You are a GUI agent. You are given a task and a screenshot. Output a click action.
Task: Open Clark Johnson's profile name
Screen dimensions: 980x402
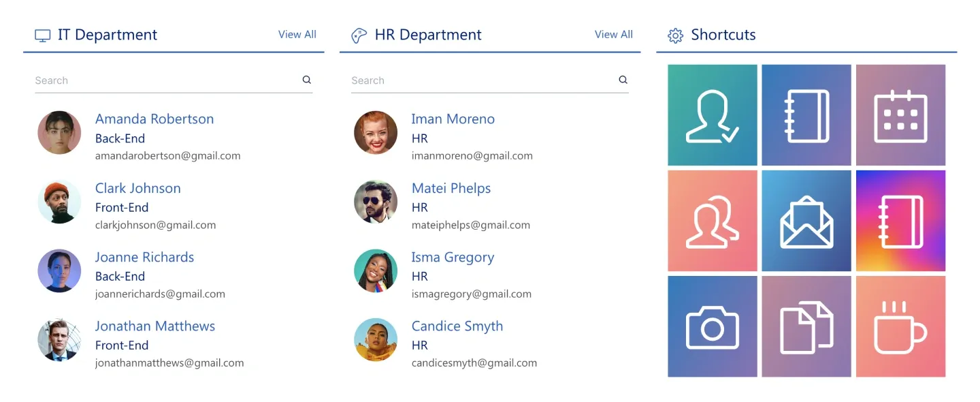[x=138, y=188]
